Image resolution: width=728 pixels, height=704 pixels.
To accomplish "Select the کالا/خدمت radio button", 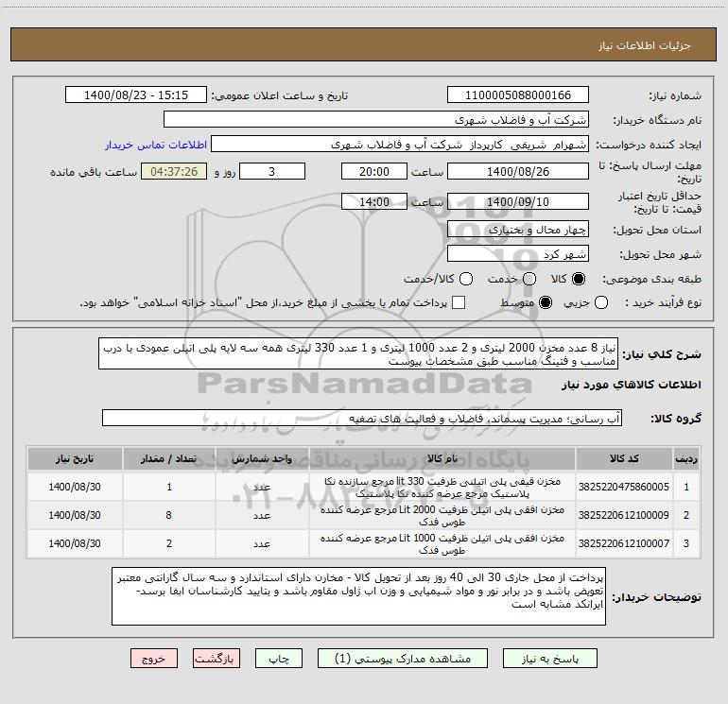I will click(466, 279).
